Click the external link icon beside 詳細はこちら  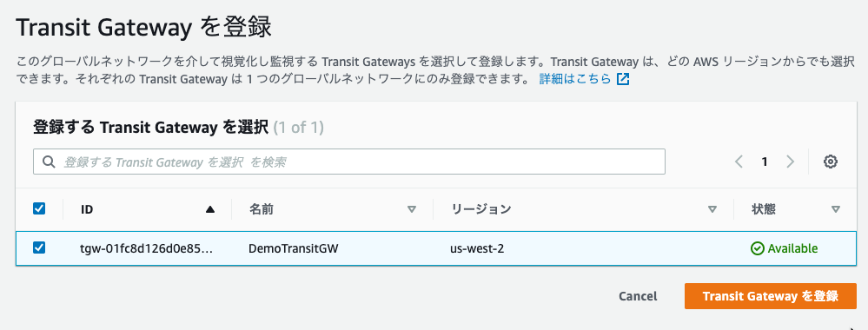point(623,79)
